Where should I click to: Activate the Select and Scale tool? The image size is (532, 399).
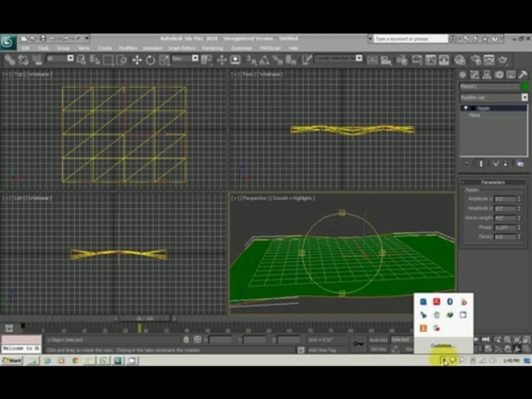[x=164, y=60]
